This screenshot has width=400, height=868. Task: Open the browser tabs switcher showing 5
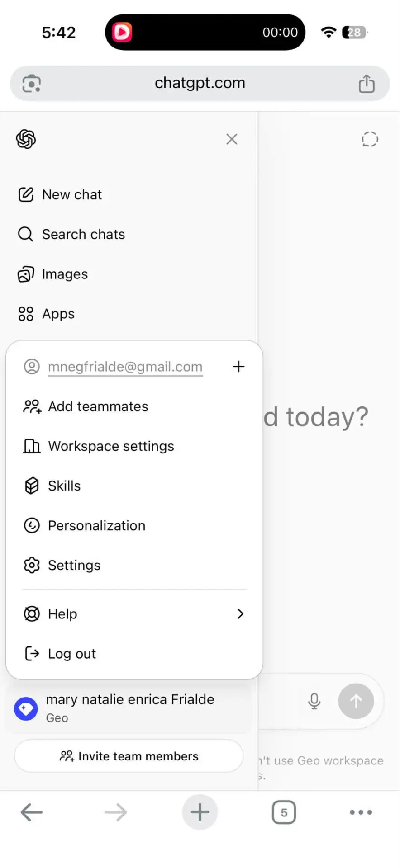pos(284,812)
